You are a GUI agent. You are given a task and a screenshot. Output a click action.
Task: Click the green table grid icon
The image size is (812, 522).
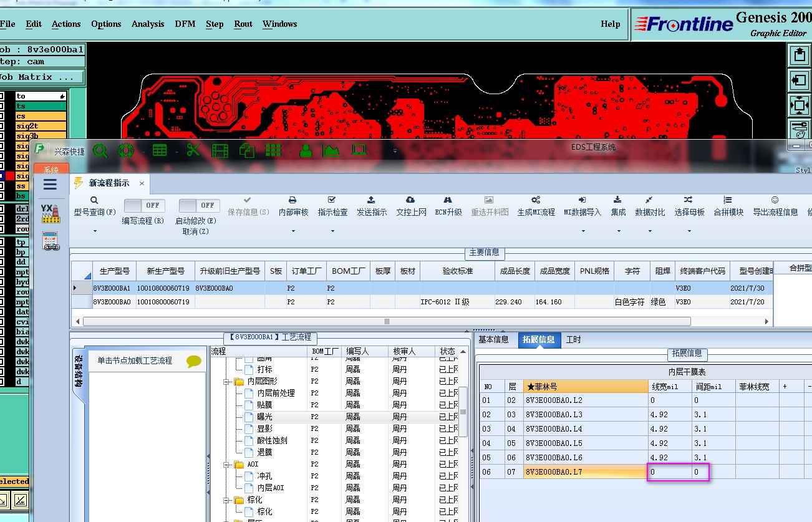[x=160, y=150]
